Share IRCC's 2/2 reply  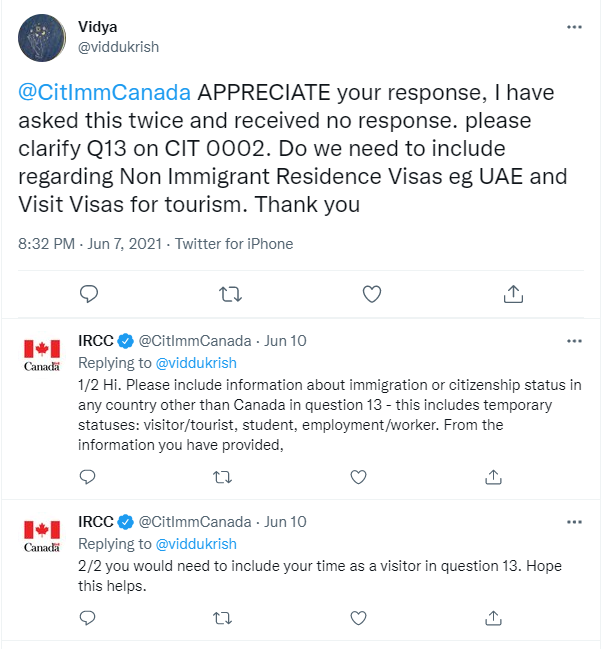(x=493, y=618)
